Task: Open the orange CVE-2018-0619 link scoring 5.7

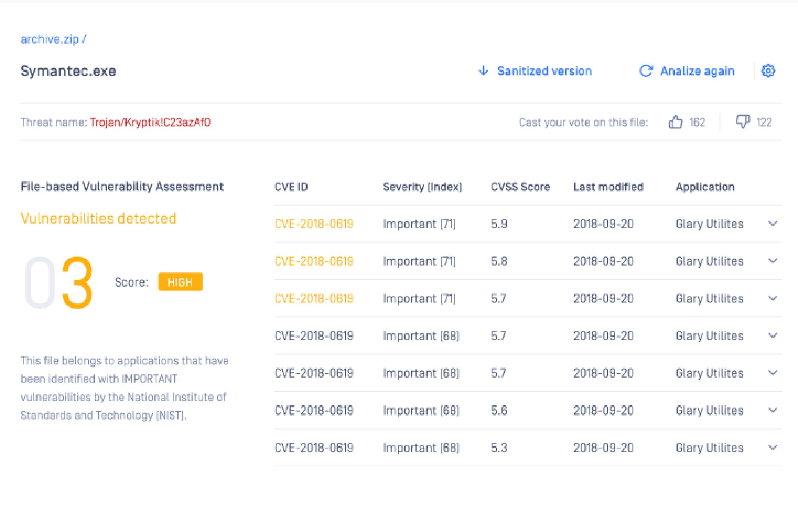Action: click(314, 298)
